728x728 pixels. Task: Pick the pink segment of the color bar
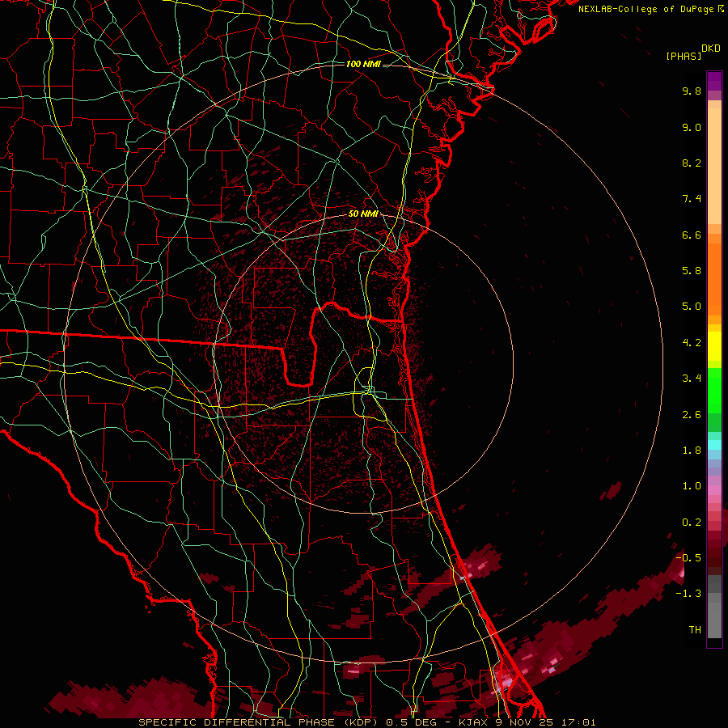click(x=714, y=490)
